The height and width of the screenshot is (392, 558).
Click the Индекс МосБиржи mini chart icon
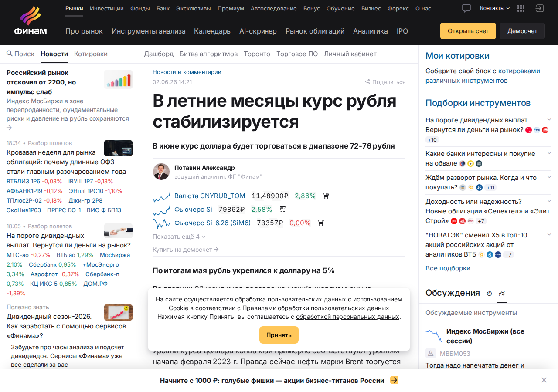coord(434,336)
